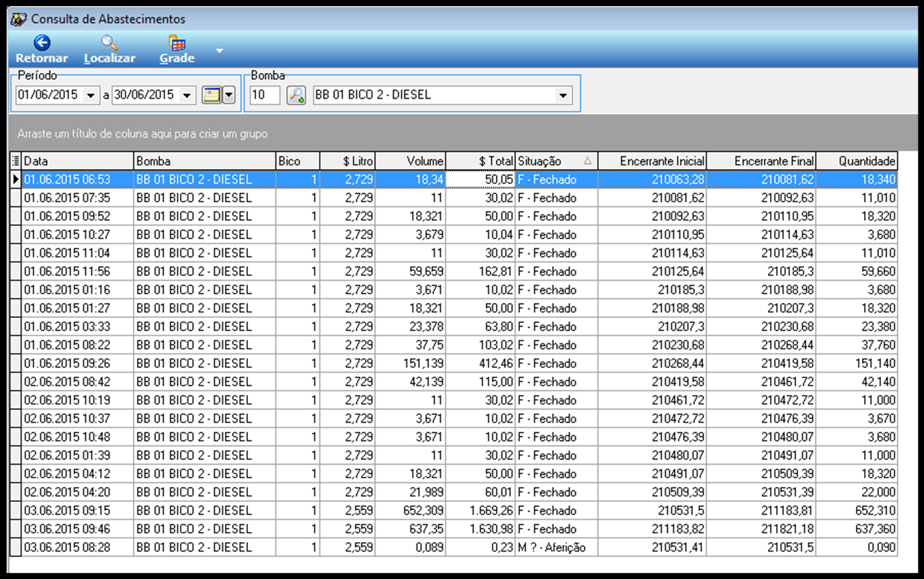924x579 pixels.
Task: Click the $ Total cell 1.669,26
Action: 480,511
